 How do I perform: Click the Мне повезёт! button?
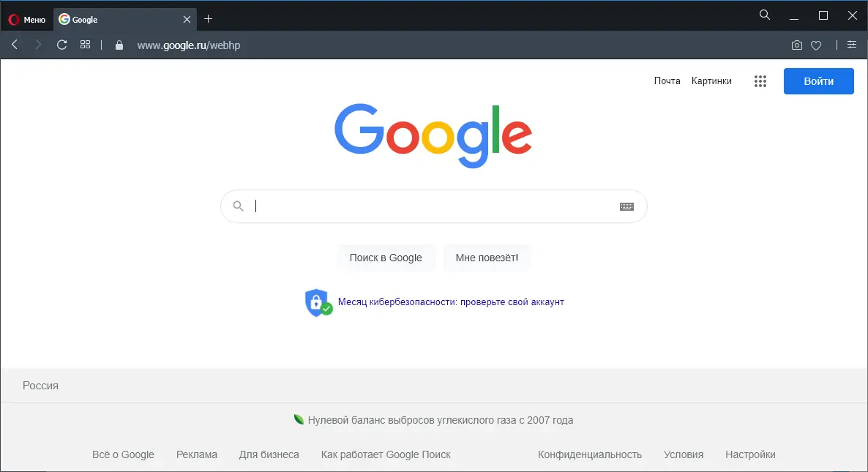(x=487, y=258)
